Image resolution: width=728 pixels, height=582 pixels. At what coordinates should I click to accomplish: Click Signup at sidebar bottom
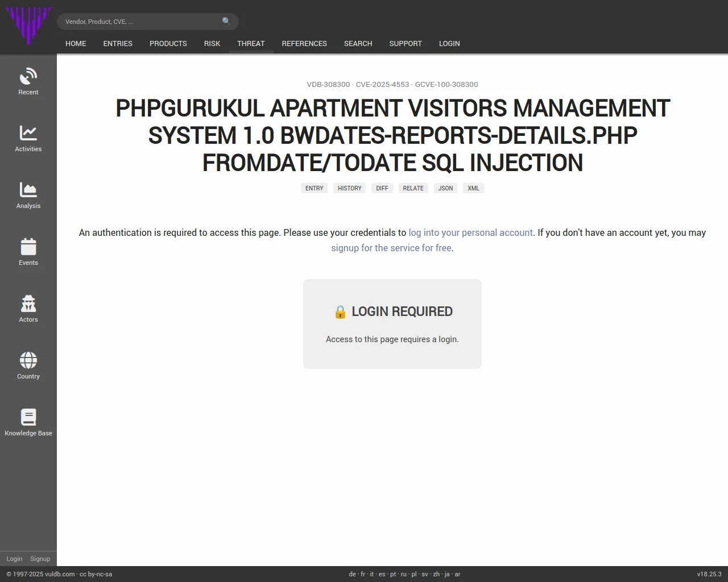tap(40, 559)
